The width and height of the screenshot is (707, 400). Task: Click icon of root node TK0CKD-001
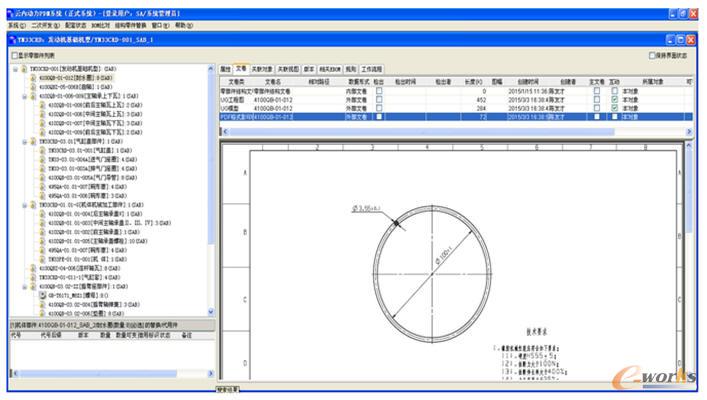coord(23,69)
